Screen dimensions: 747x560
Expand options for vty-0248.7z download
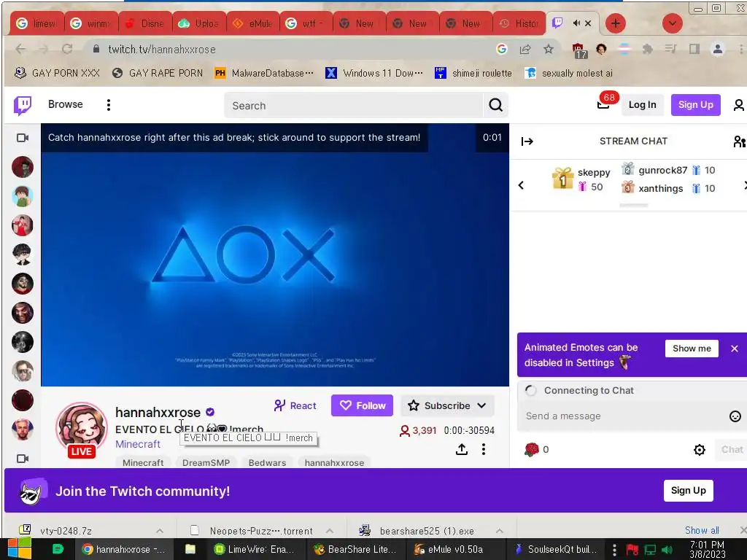pos(160,531)
